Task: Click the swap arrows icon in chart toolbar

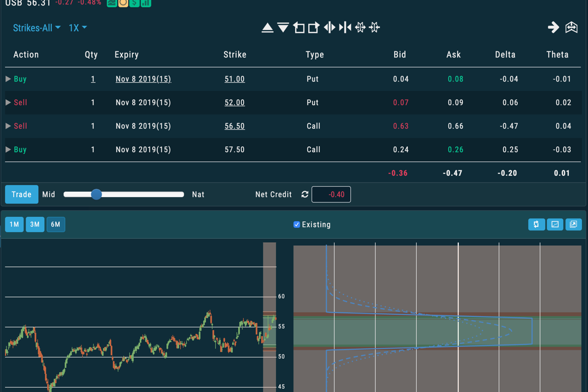Action: [x=536, y=224]
